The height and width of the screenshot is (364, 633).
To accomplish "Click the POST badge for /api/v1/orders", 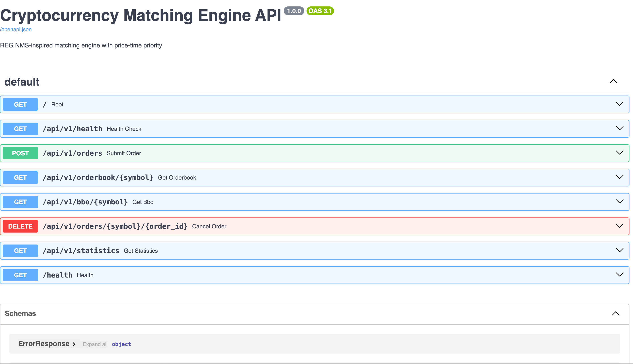I will coord(20,153).
